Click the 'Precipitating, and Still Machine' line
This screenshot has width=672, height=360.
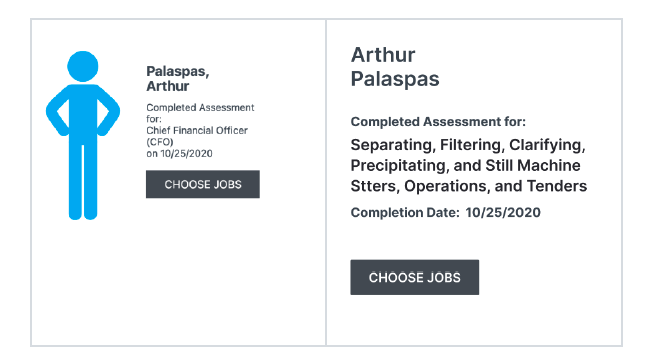point(465,165)
